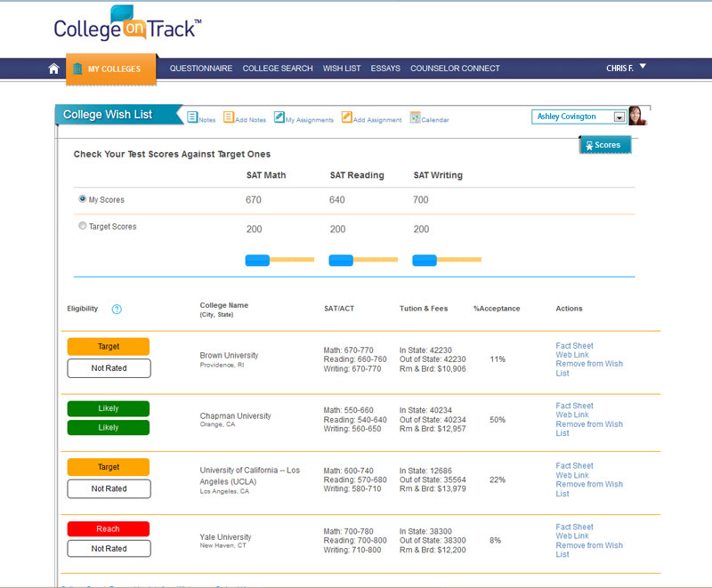Click the Add Notes icon

tap(229, 117)
